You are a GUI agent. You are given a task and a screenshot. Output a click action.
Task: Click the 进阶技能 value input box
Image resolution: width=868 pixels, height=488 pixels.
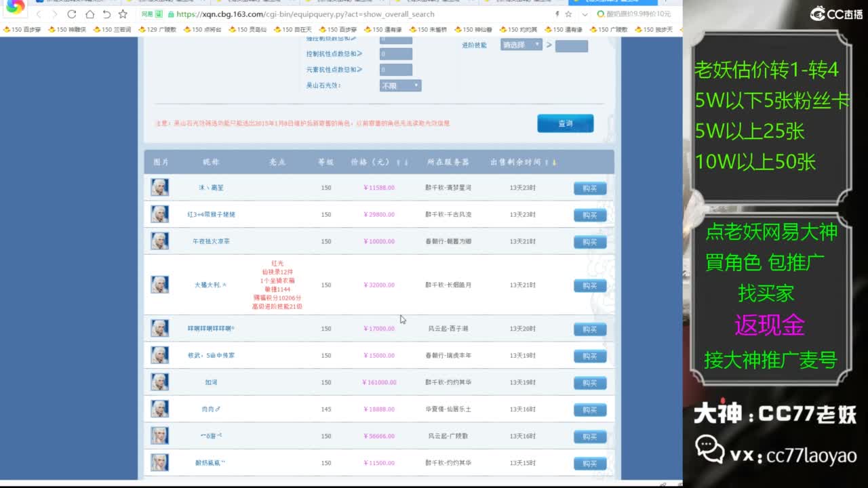[571, 46]
